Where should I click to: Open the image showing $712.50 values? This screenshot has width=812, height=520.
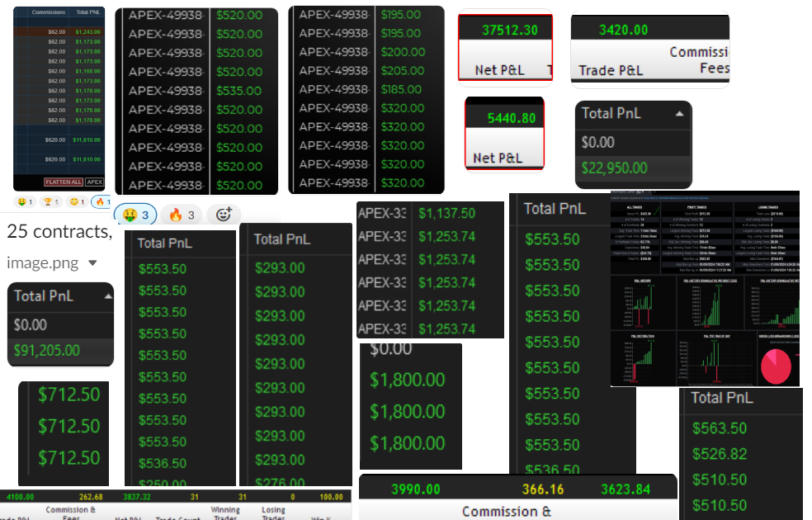tap(64, 433)
